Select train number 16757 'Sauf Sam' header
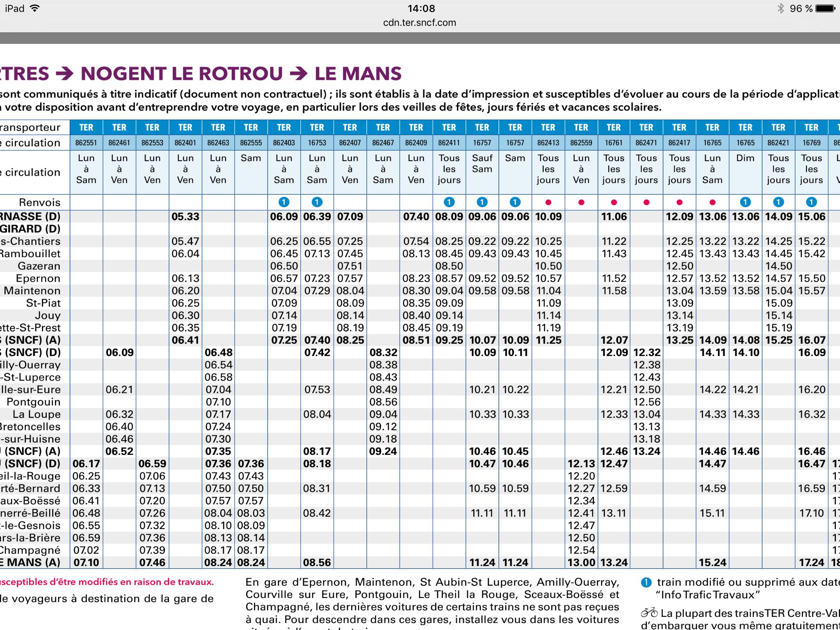 coord(482,143)
